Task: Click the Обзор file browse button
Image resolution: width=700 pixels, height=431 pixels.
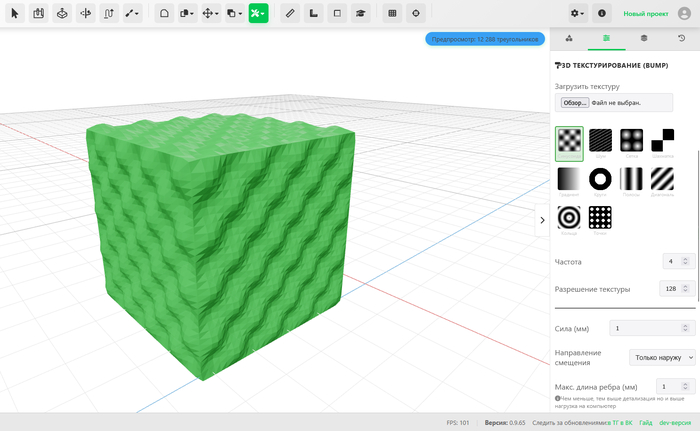Action: point(575,103)
